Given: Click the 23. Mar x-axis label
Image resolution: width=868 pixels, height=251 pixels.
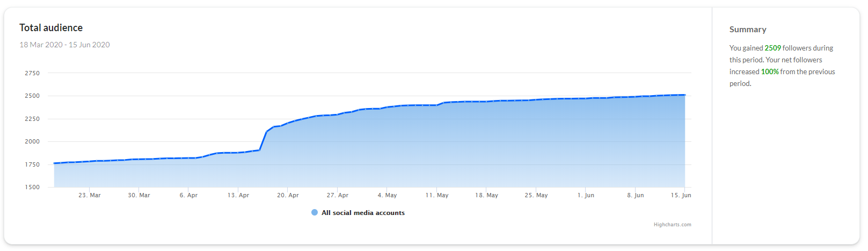Looking at the screenshot, I should (90, 195).
